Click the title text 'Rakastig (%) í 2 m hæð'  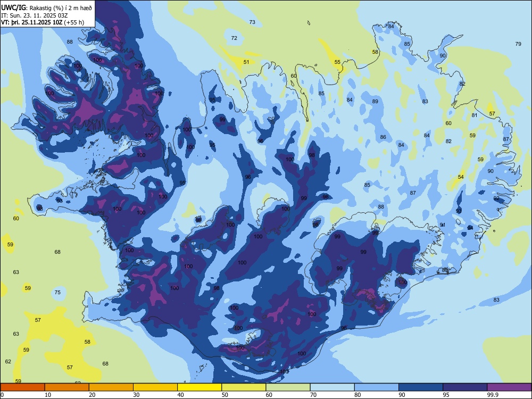tap(61, 8)
